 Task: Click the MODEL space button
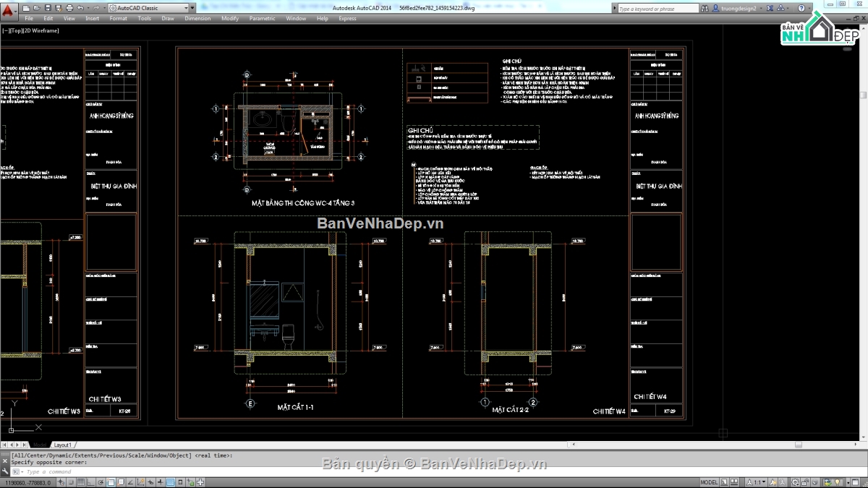click(710, 482)
